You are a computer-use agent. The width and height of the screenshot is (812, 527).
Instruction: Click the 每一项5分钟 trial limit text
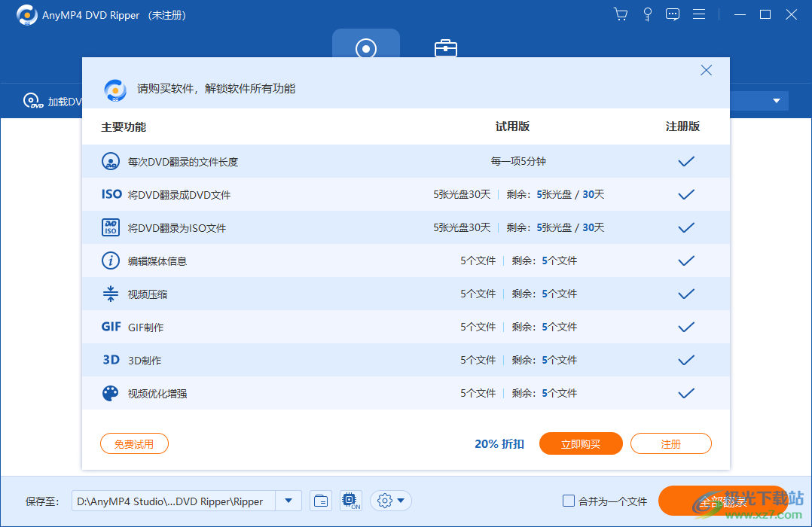tap(518, 161)
